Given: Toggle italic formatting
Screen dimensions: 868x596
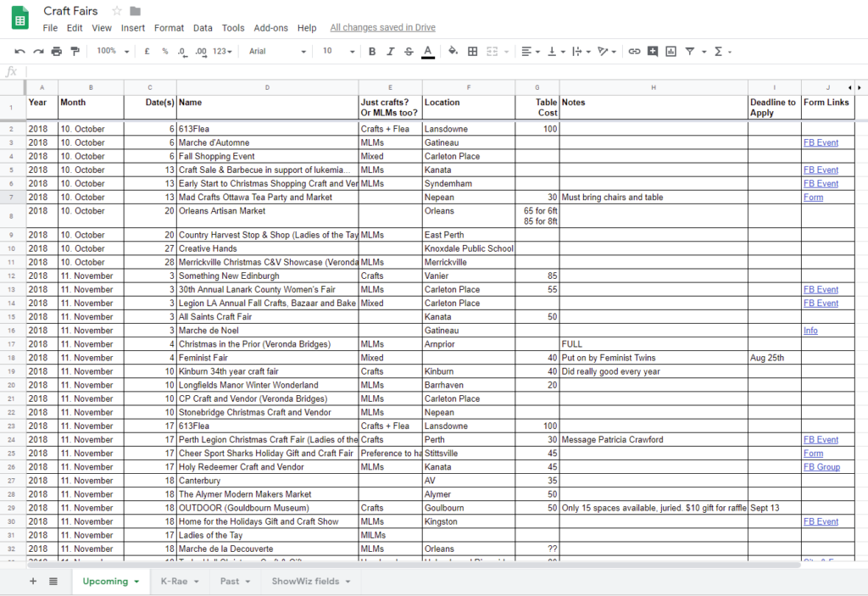Looking at the screenshot, I should tap(391, 52).
